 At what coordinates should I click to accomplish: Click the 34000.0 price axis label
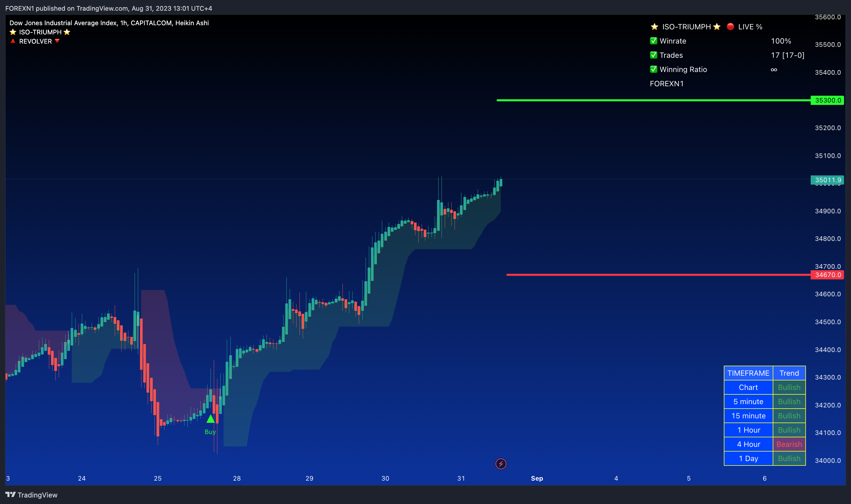pyautogui.click(x=828, y=460)
